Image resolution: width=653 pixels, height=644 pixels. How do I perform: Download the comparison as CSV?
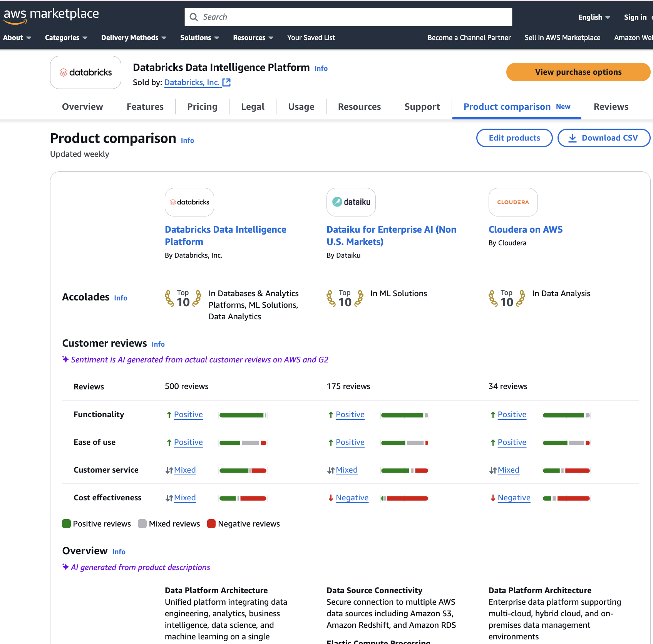[604, 138]
